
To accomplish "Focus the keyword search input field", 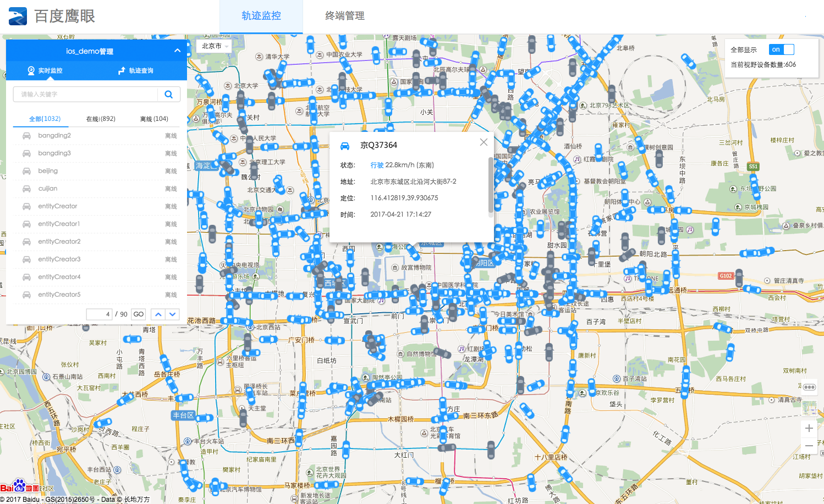I will (85, 95).
